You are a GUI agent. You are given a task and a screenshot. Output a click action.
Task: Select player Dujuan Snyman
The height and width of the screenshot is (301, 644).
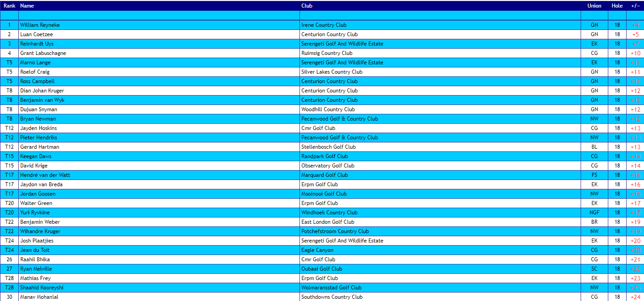tap(38, 109)
